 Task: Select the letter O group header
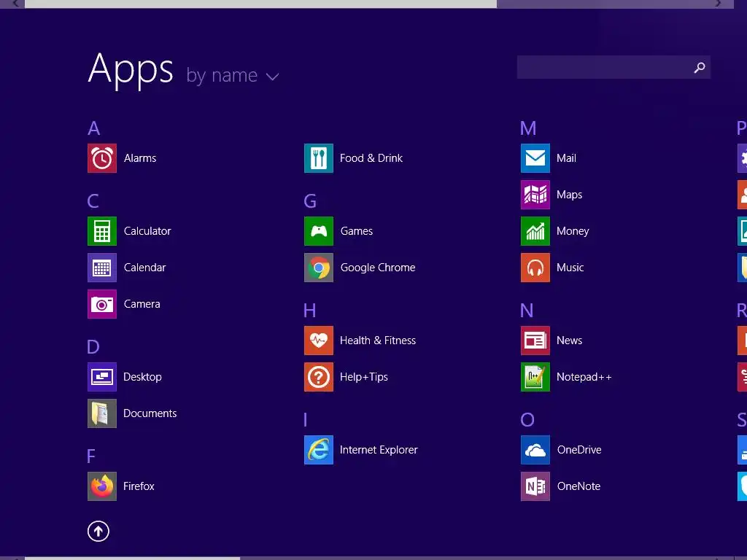pos(527,419)
